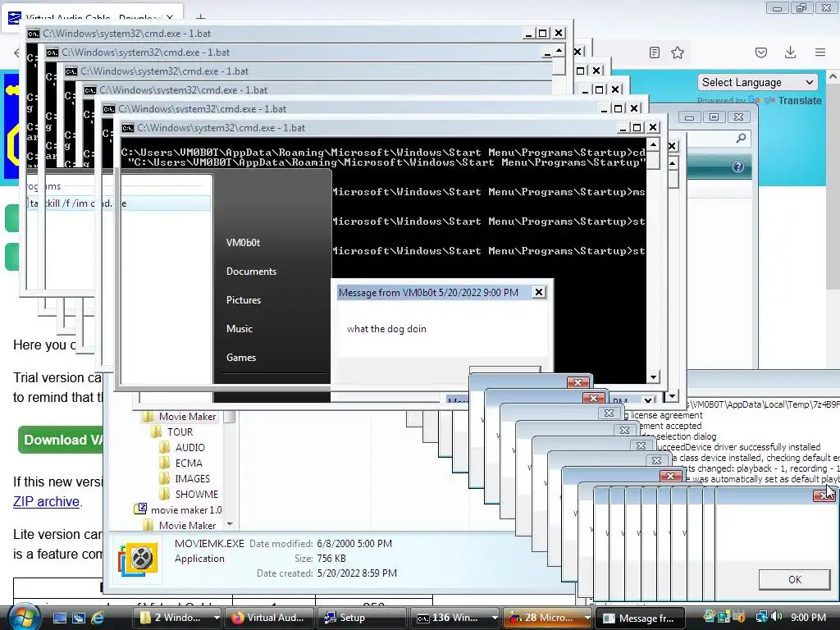This screenshot has height=630, width=840.
Task: Expand 2 Windo... taskbar group arrow
Action: pos(217,618)
